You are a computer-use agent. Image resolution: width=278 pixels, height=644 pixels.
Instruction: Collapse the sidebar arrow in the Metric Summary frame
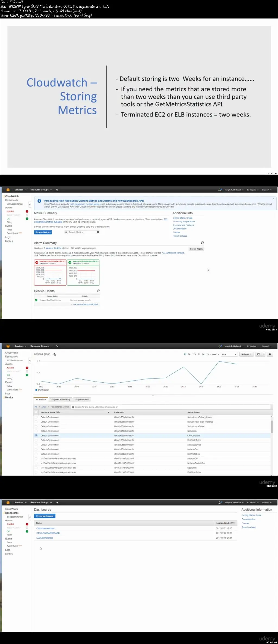pos(30,204)
